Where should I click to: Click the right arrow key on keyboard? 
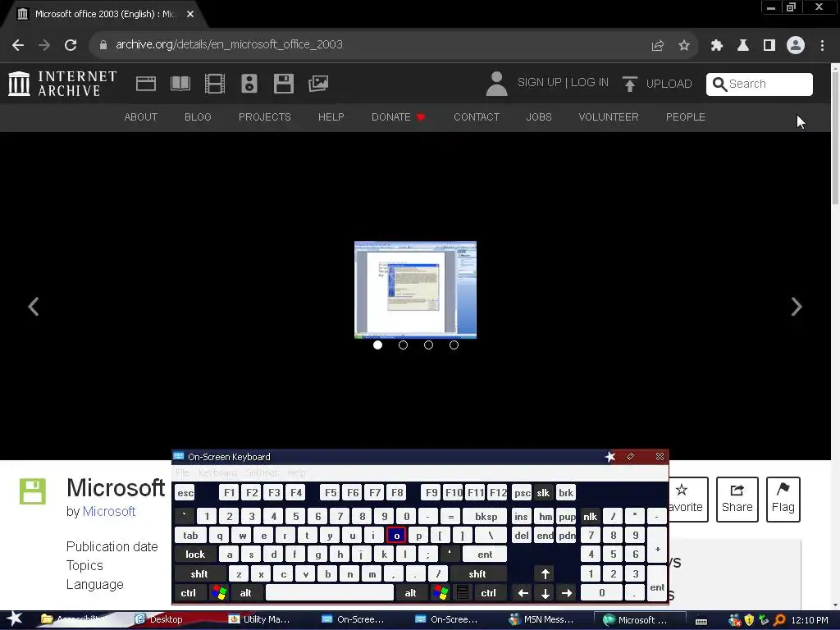(566, 592)
